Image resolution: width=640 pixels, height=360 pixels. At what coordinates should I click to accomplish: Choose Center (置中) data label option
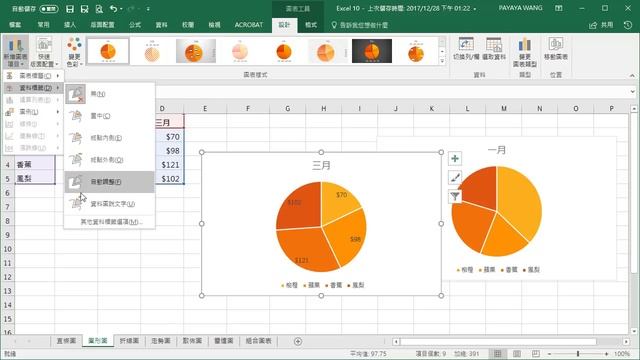(x=109, y=116)
